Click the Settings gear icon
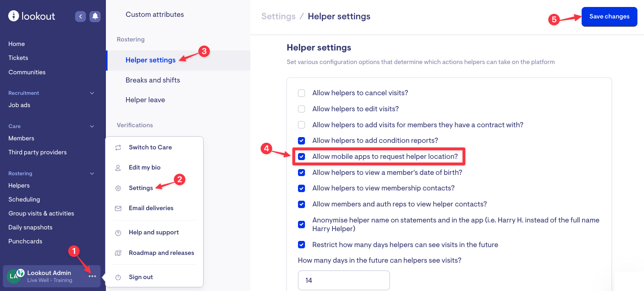 pyautogui.click(x=118, y=188)
